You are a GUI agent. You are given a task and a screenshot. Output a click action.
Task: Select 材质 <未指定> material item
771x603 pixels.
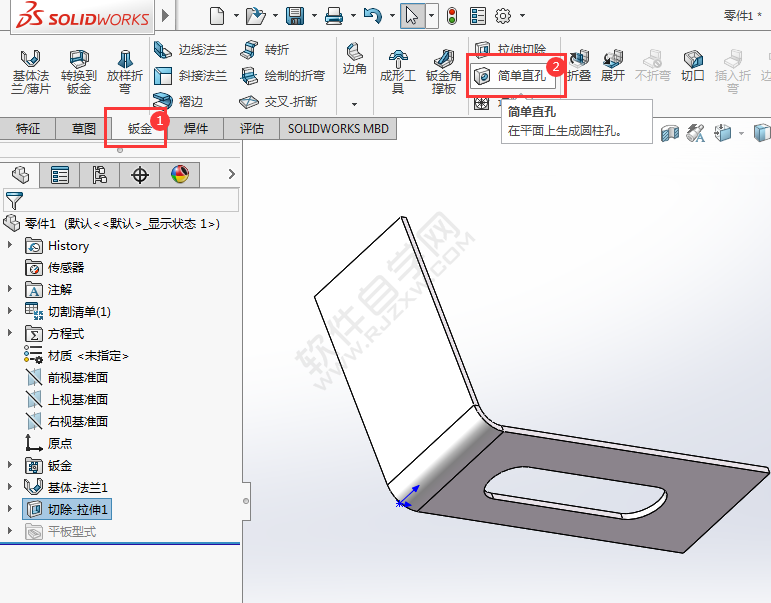tap(77, 356)
